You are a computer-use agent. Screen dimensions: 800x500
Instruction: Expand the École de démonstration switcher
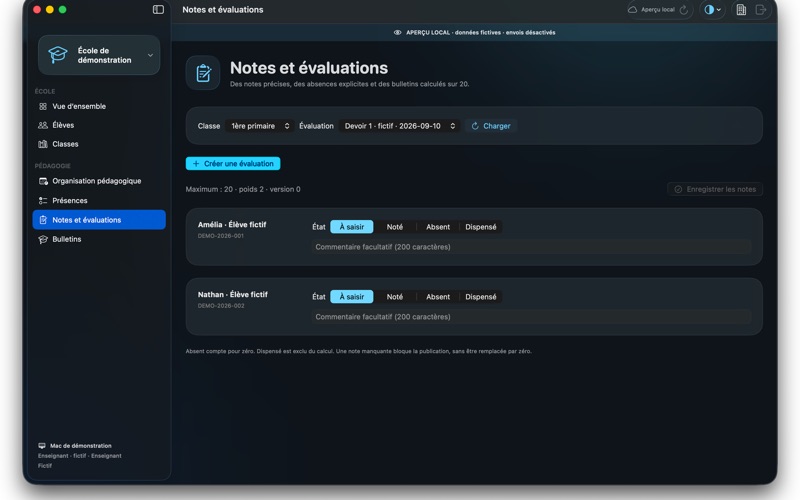150,55
